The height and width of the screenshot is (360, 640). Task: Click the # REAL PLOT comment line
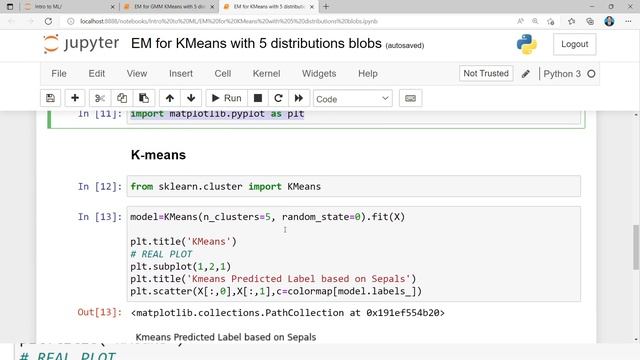click(x=161, y=254)
